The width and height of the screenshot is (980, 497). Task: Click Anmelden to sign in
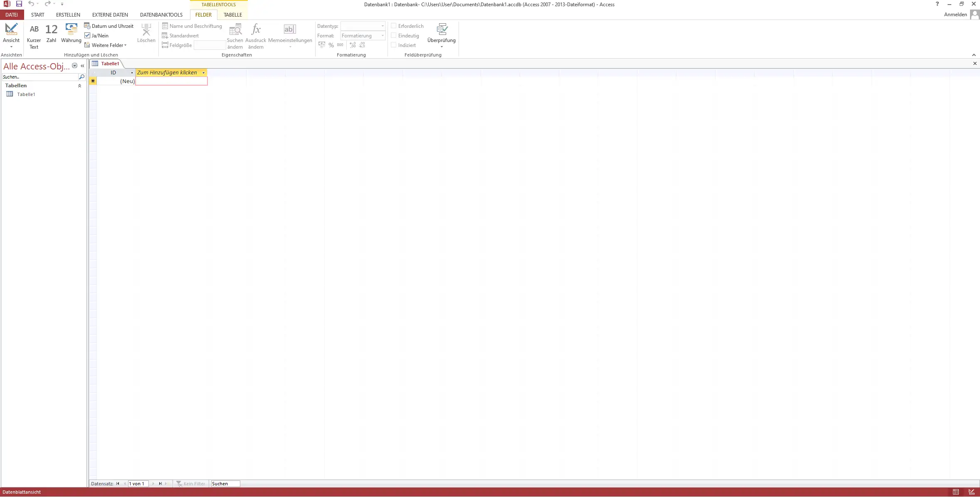[955, 15]
